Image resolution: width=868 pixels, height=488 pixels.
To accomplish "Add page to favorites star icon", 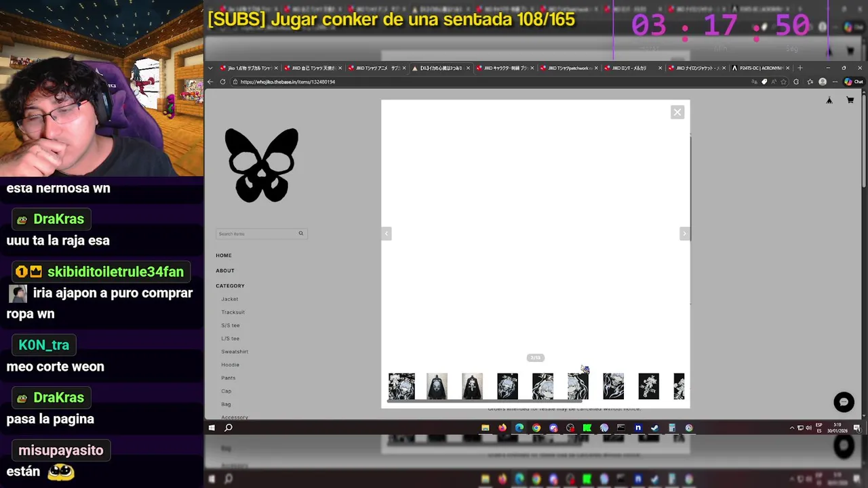I will pyautogui.click(x=784, y=82).
